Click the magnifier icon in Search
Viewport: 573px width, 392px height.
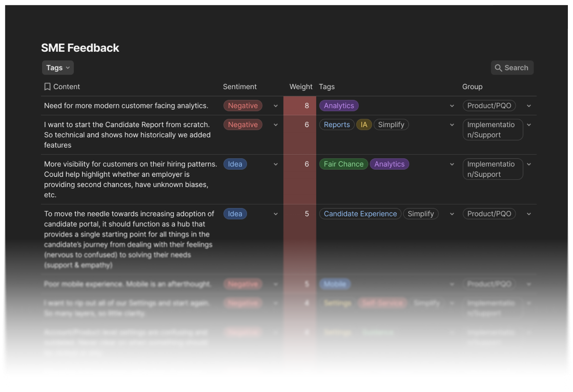498,68
